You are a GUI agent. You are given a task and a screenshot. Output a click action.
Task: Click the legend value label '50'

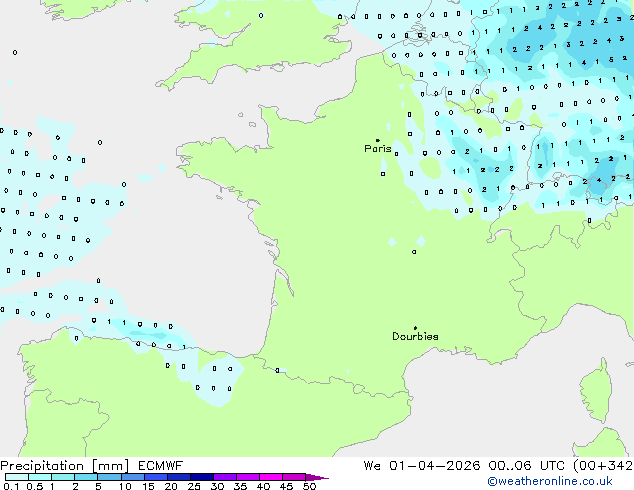[x=309, y=486]
